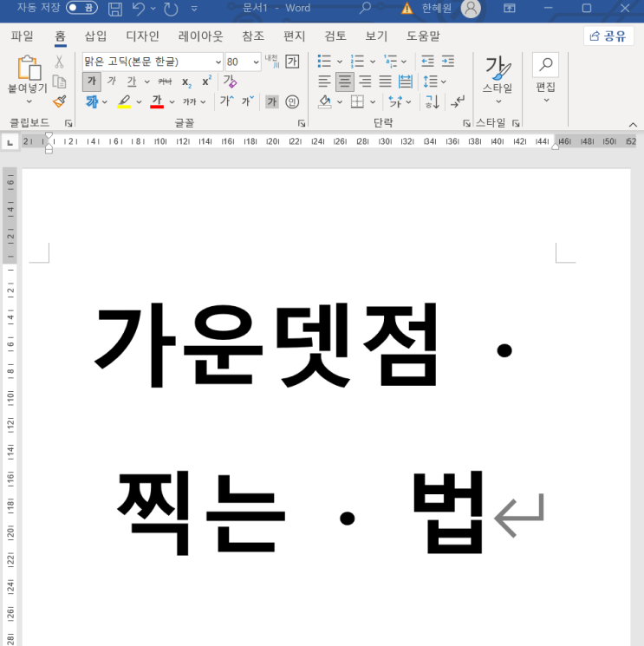Switch to the 디자인 (Design) tab
Viewport: 644px width, 646px height.
pyautogui.click(x=142, y=36)
